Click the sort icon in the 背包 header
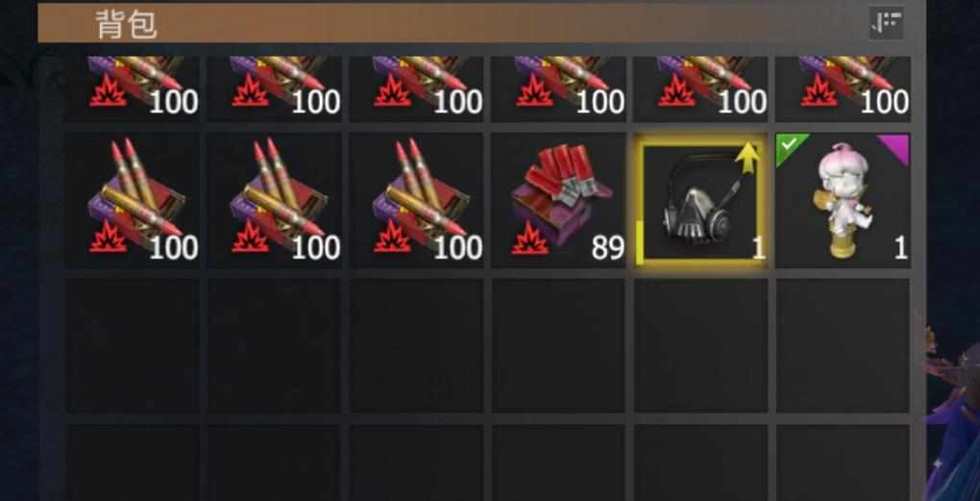Screen dimensions: 980x501 [886, 23]
